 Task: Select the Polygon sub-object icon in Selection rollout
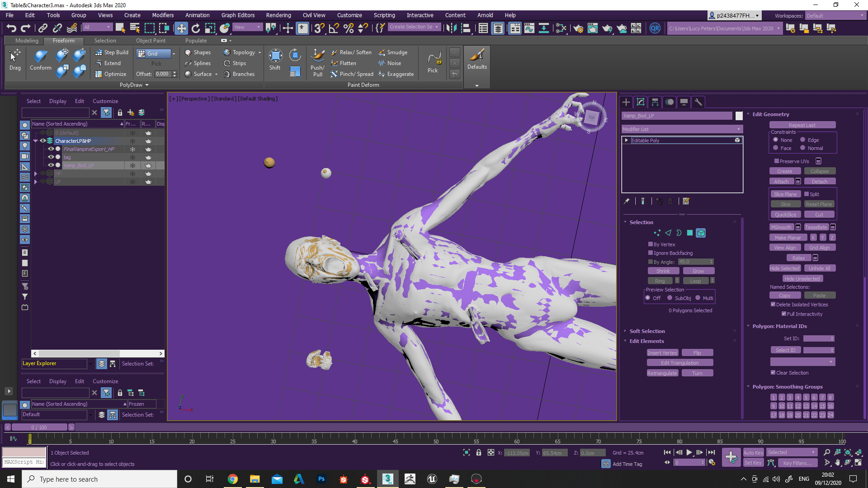point(689,233)
